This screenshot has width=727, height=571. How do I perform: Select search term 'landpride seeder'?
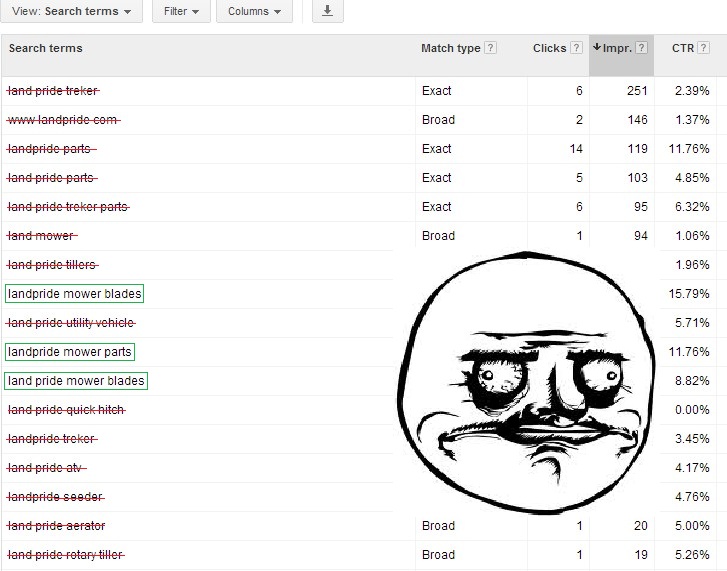tap(56, 497)
